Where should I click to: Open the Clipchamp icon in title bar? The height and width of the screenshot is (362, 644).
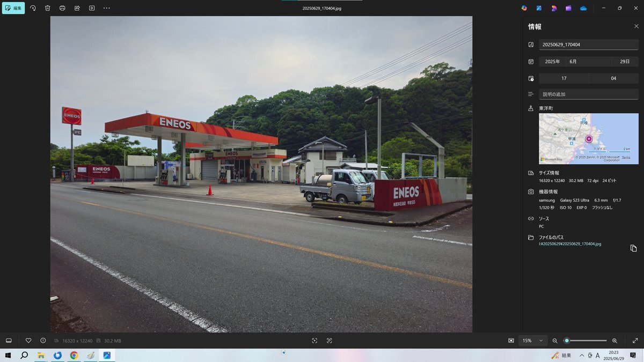click(x=568, y=8)
